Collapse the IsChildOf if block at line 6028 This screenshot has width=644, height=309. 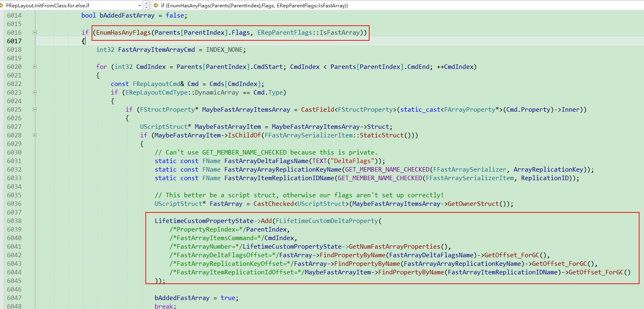(35, 135)
